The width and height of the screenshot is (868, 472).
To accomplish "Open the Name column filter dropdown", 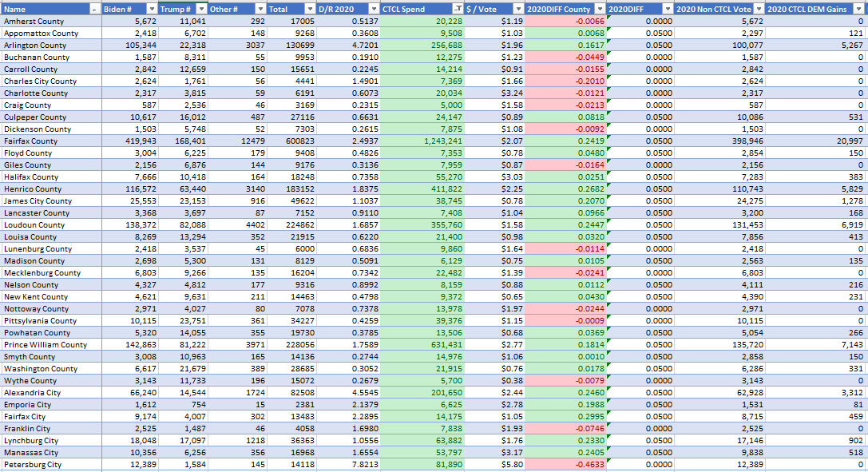I will click(95, 9).
